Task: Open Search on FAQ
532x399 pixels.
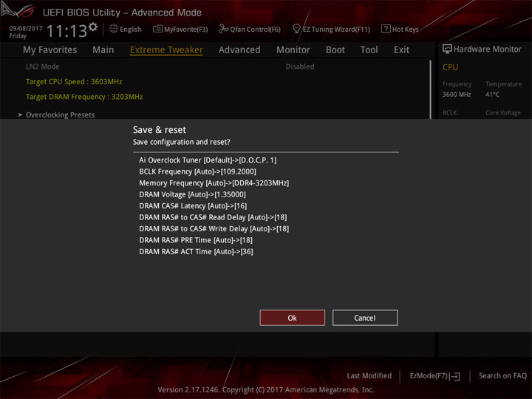Action: click(502, 375)
